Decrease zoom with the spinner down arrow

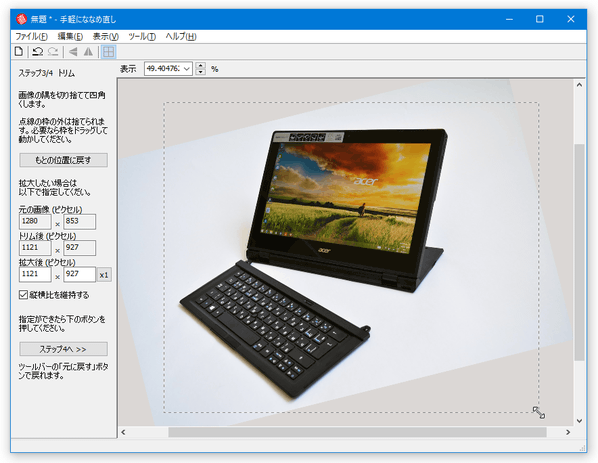(x=201, y=72)
